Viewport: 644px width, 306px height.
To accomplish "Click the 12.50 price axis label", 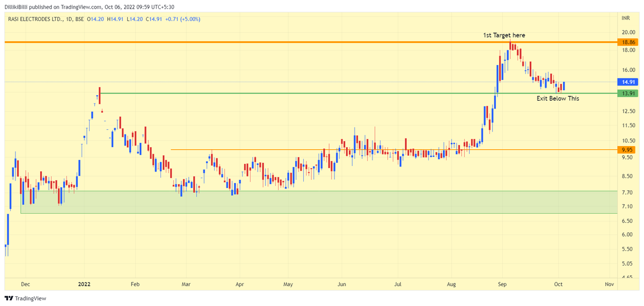I will 628,111.
